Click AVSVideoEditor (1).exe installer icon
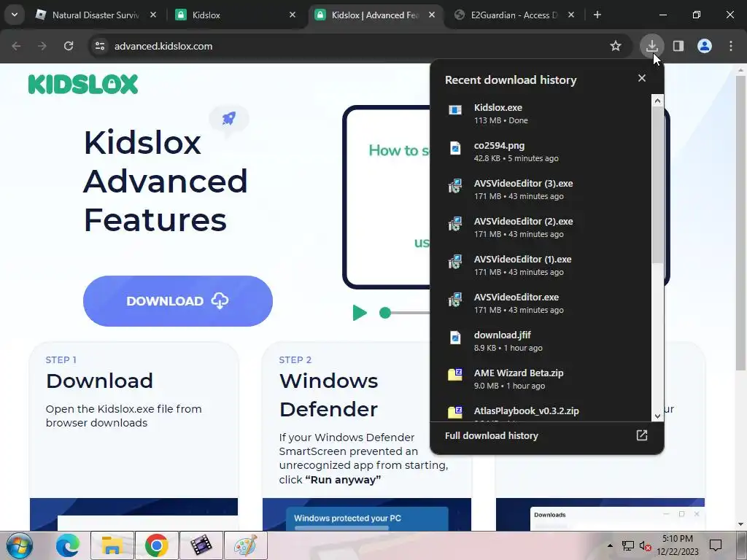747x560 pixels. pos(455,262)
